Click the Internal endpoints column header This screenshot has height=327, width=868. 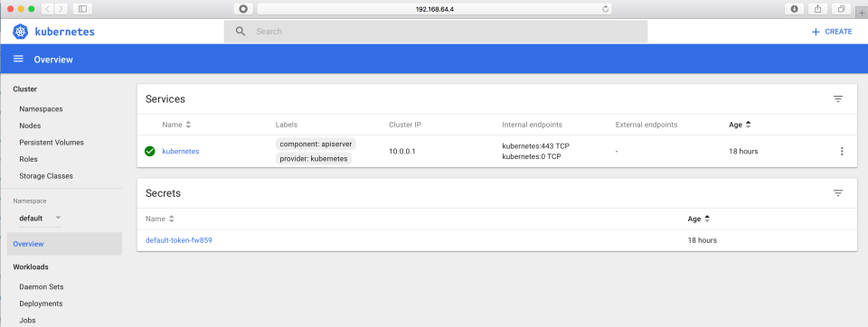[532, 125]
